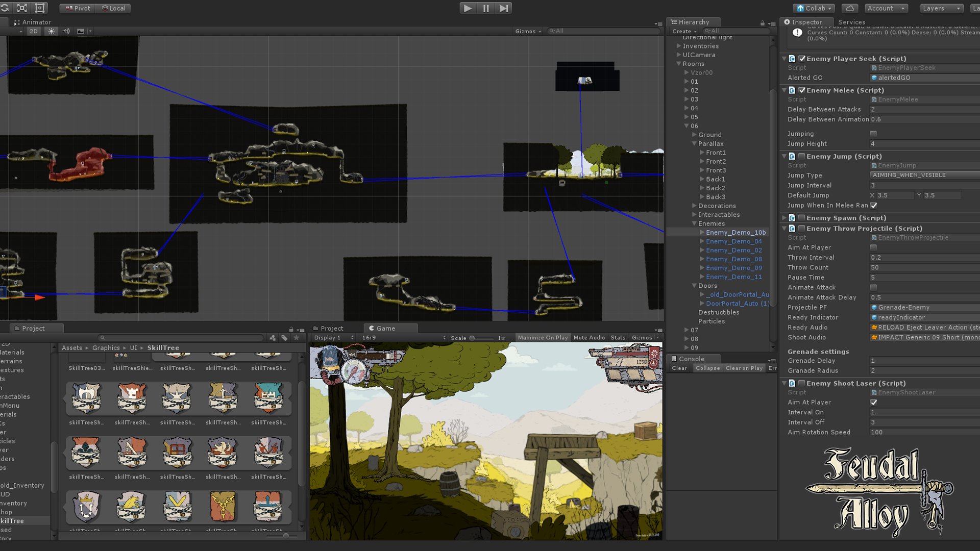Adjust the Project icon size slider
This screenshot has width=980, height=551.
click(282, 535)
